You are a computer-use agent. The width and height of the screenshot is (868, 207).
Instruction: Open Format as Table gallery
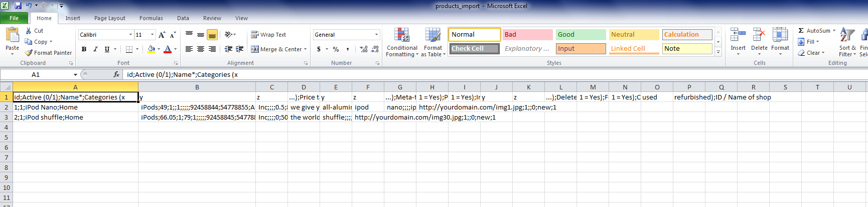point(433,42)
